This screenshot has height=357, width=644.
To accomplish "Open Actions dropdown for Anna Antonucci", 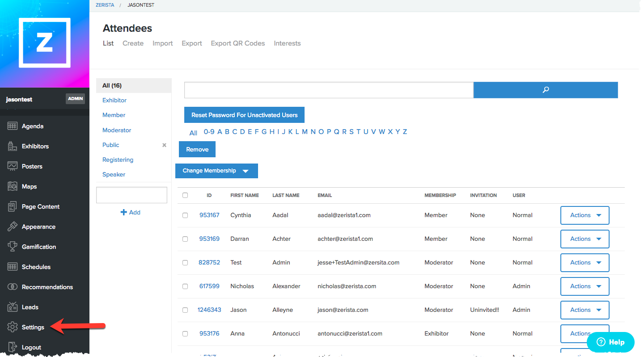I will point(585,334).
